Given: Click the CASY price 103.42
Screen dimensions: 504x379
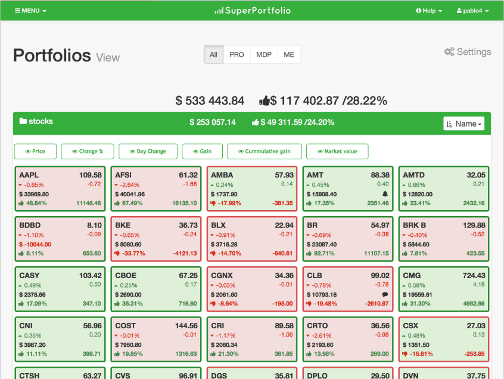Looking at the screenshot, I should click(x=90, y=276).
